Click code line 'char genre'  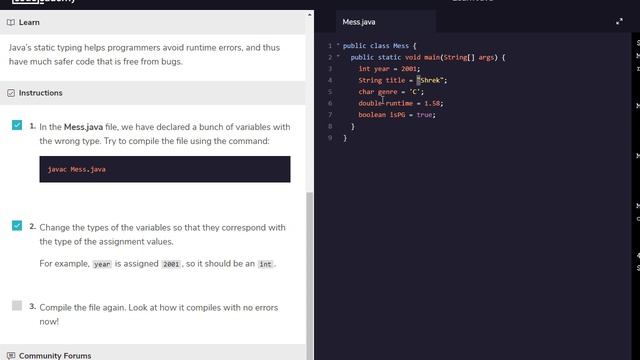391,92
